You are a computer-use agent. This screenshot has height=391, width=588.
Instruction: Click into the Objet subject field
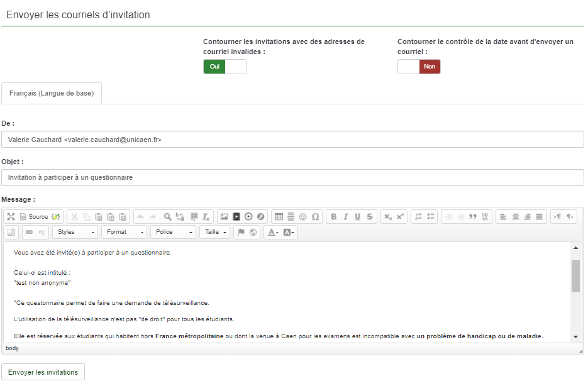292,178
